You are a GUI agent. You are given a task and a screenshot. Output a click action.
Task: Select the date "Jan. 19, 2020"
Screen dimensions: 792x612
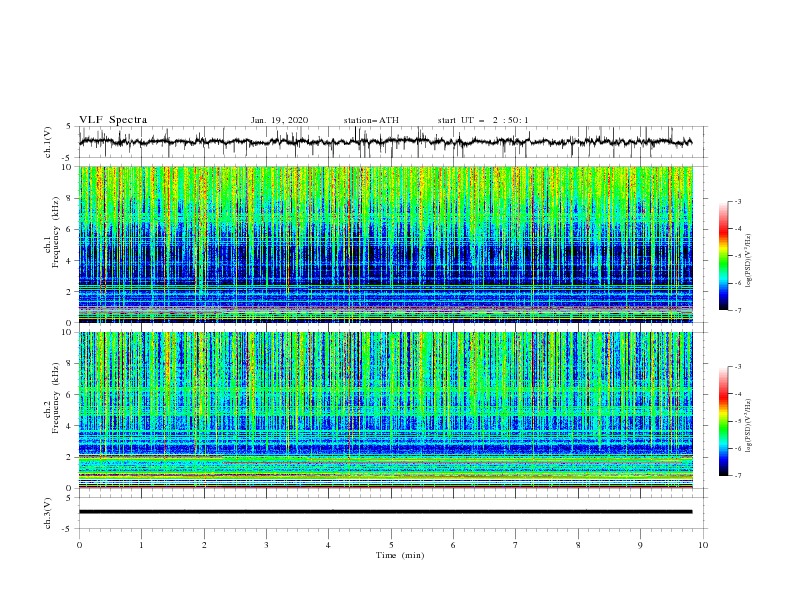(x=279, y=120)
